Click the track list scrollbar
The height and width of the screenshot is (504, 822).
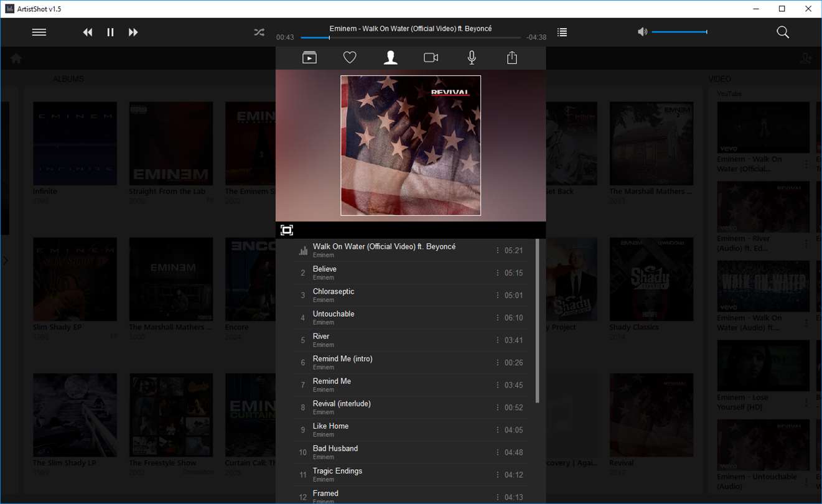(537, 320)
